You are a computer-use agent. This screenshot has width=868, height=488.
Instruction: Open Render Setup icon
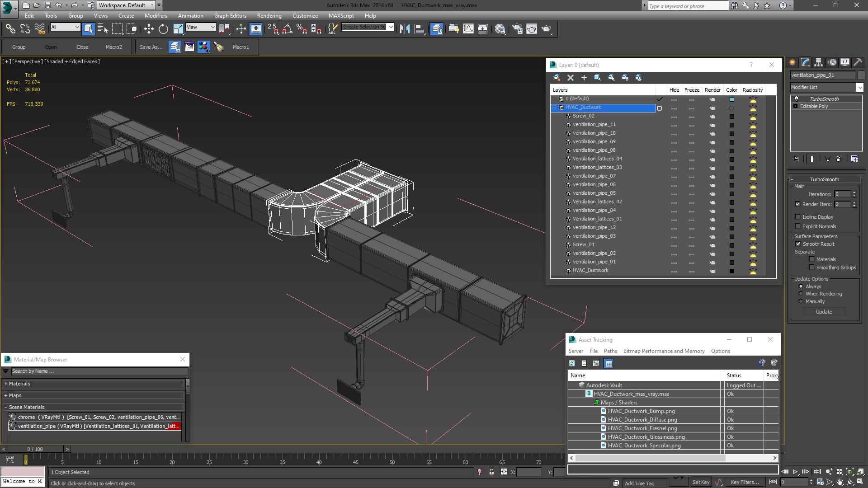(517, 29)
